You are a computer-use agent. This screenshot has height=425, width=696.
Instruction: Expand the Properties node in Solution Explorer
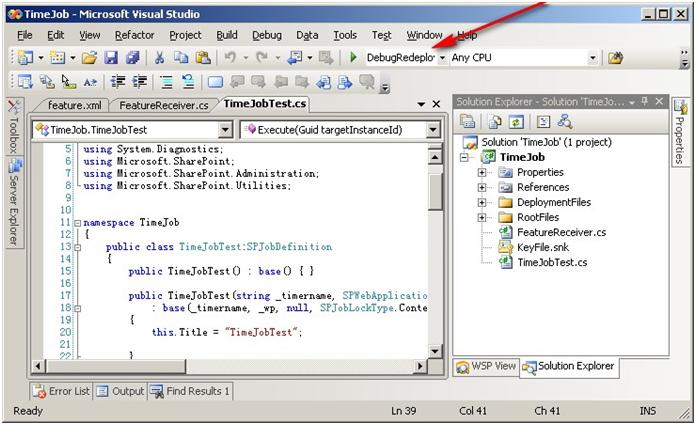point(482,172)
